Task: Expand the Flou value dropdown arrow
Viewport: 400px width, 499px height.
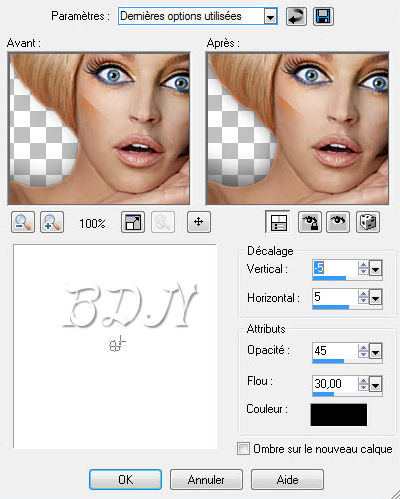Action: tap(376, 385)
